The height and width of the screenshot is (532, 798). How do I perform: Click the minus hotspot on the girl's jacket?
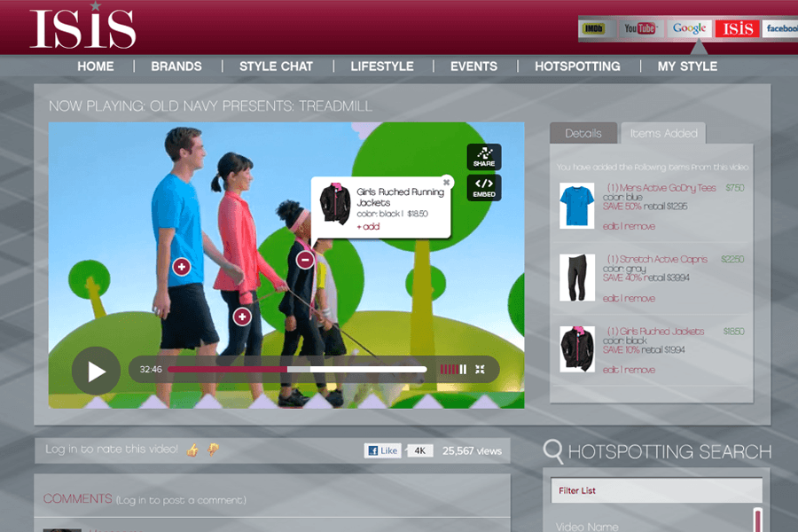[x=305, y=260]
